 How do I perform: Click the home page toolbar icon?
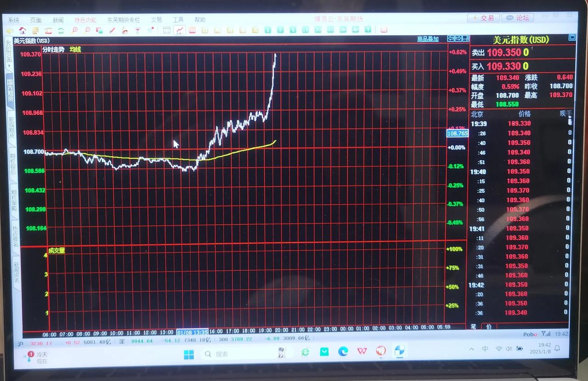(x=23, y=30)
